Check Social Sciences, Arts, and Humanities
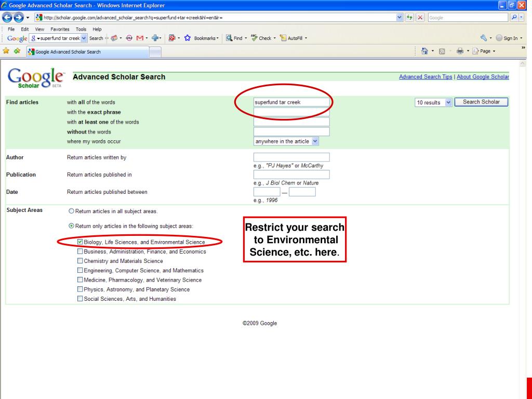Image resolution: width=532 pixels, height=399 pixels. coord(80,299)
